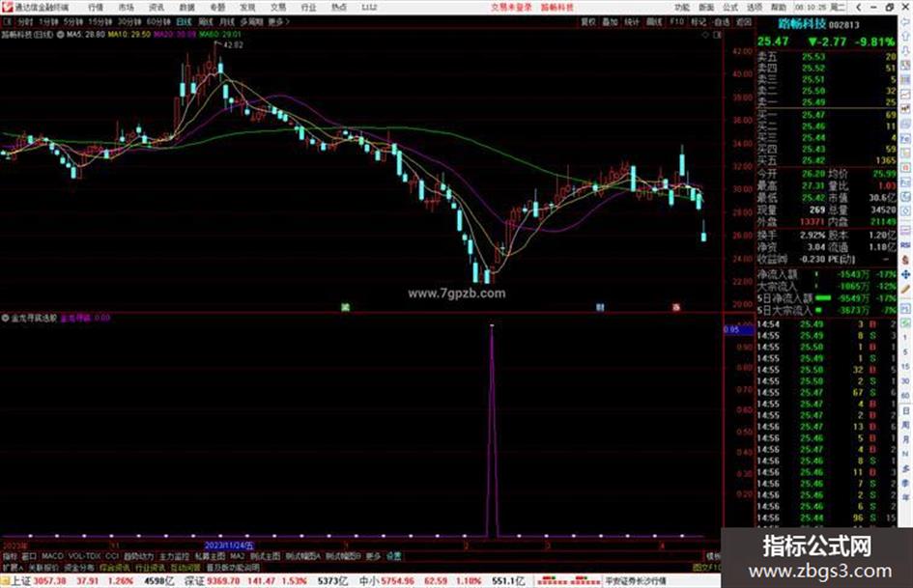Click the blue cross-arrows icon in right sidebar
The height and width of the screenshot is (588, 913).
point(905,274)
